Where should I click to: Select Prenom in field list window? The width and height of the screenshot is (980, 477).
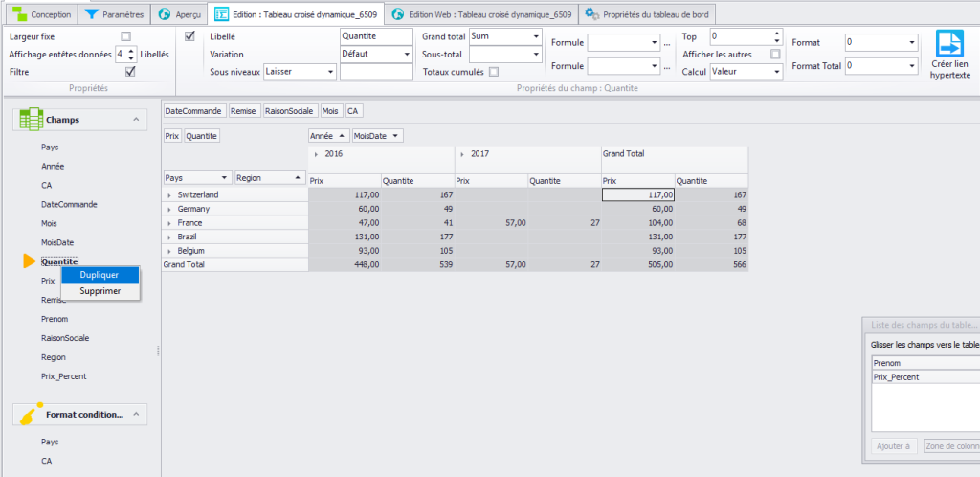pyautogui.click(x=925, y=363)
